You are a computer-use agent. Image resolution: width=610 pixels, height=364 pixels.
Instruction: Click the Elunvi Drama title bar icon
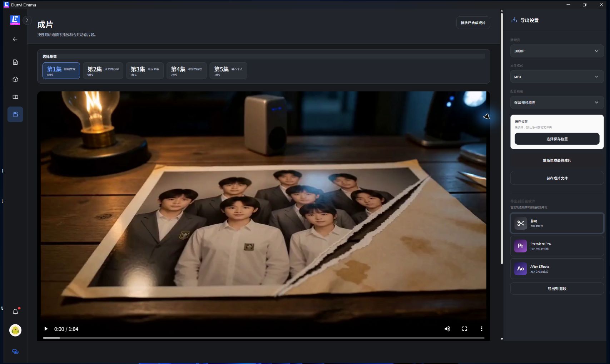tap(6, 5)
